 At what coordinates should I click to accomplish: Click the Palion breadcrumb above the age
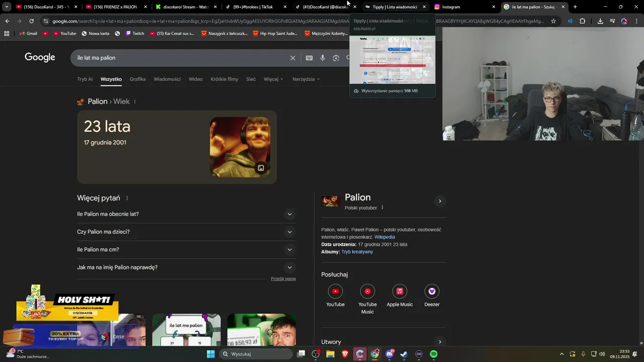[97, 102]
